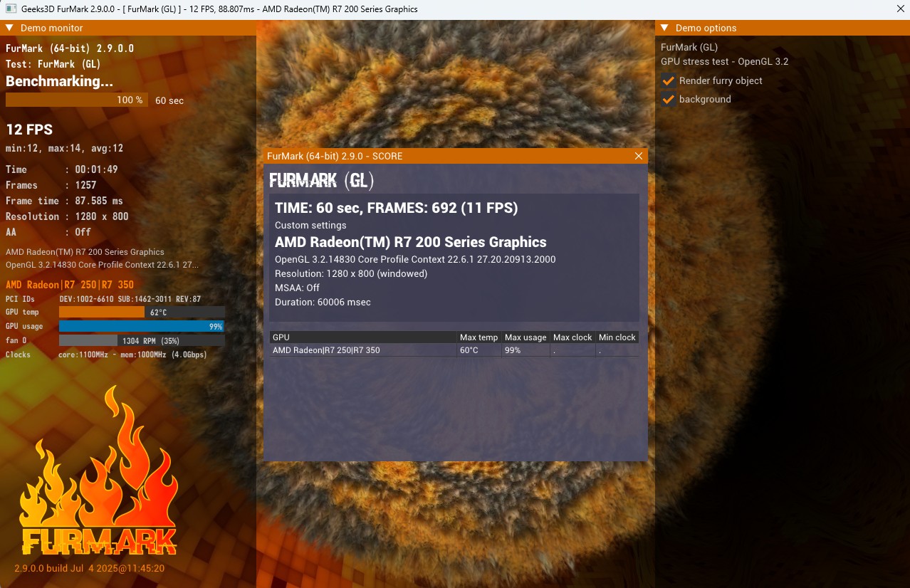
Task: Click the benchmark 100 % progress bar
Action: (77, 100)
